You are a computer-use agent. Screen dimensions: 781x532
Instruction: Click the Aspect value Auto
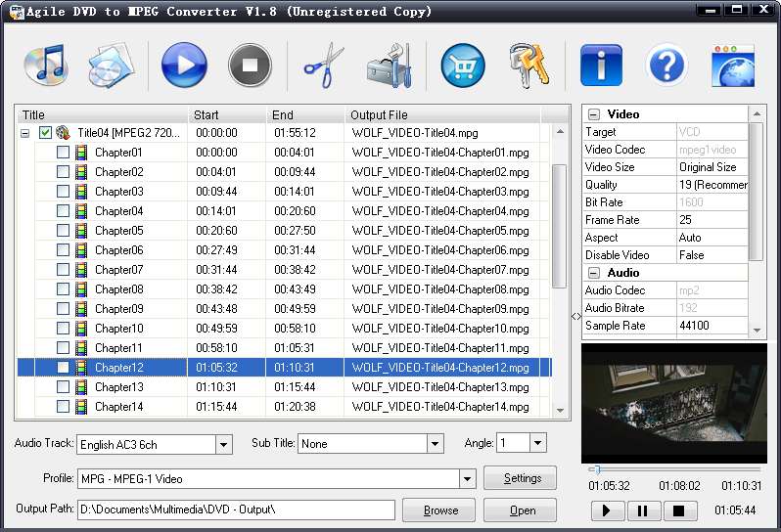tap(712, 238)
